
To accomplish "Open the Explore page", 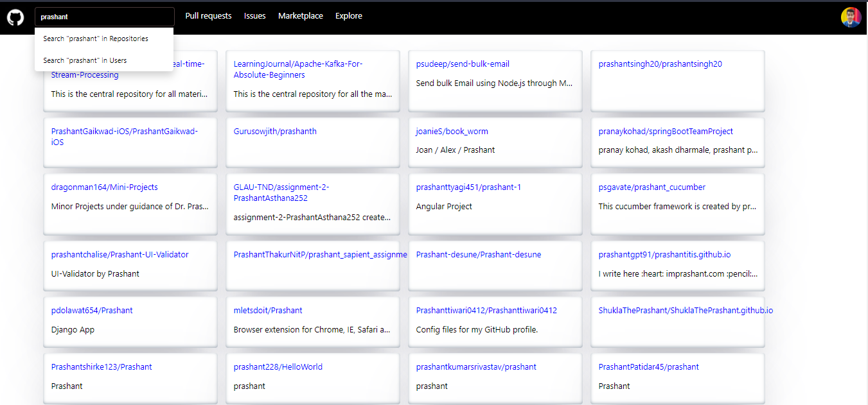I will click(x=348, y=15).
